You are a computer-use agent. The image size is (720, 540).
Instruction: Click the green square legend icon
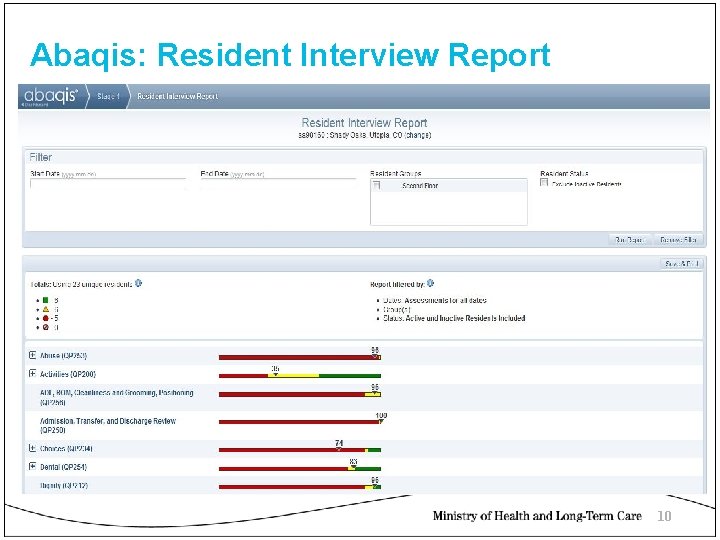point(45,300)
